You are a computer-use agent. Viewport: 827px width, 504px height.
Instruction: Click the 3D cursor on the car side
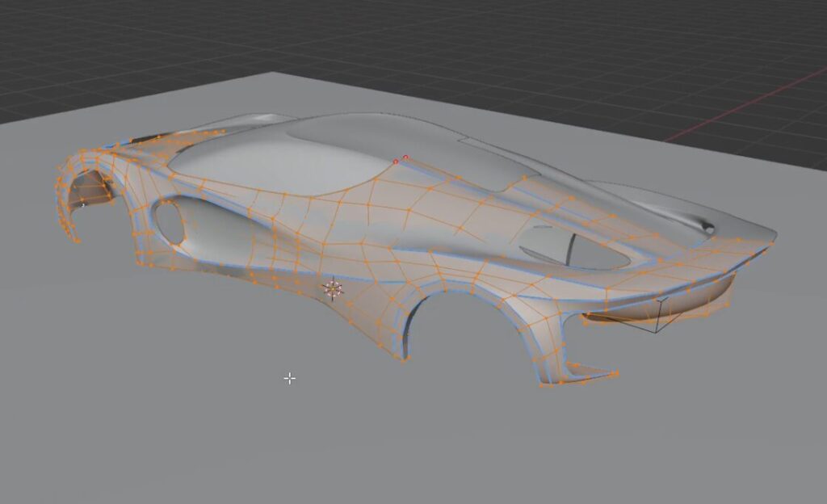(333, 288)
